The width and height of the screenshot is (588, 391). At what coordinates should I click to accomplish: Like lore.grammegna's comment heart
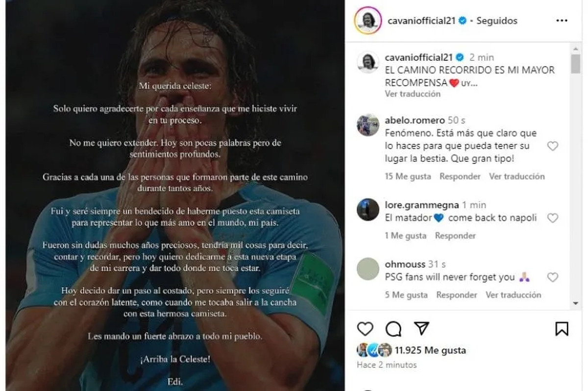[x=552, y=218]
